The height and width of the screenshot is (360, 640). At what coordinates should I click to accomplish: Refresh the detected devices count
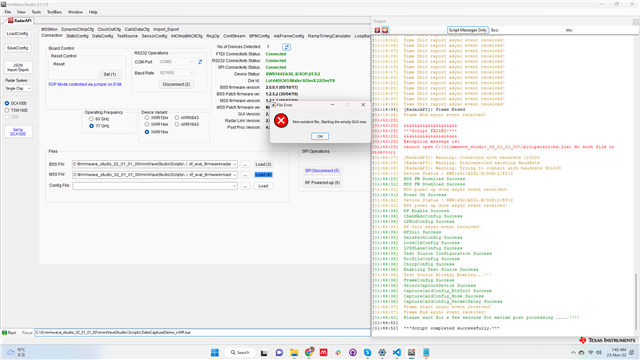pos(287,47)
